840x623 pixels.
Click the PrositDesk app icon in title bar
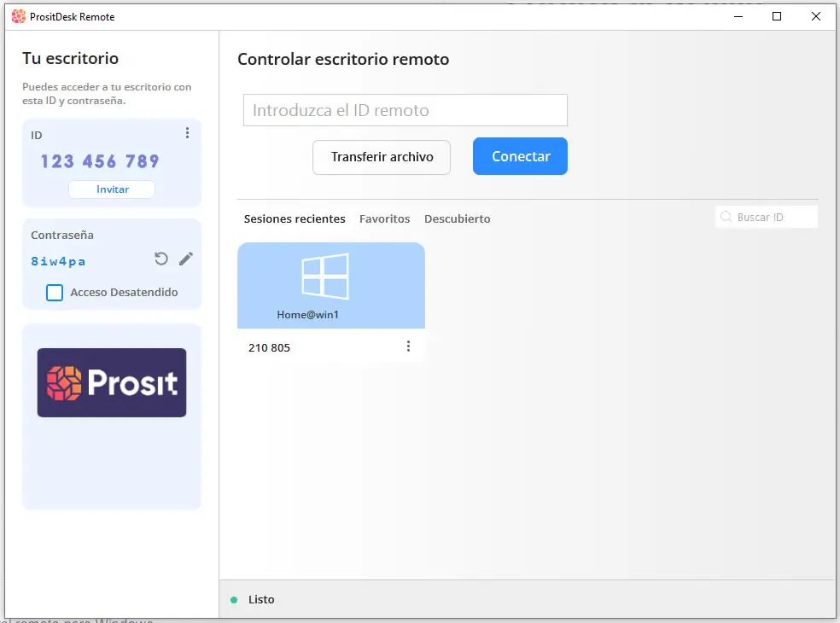(18, 16)
